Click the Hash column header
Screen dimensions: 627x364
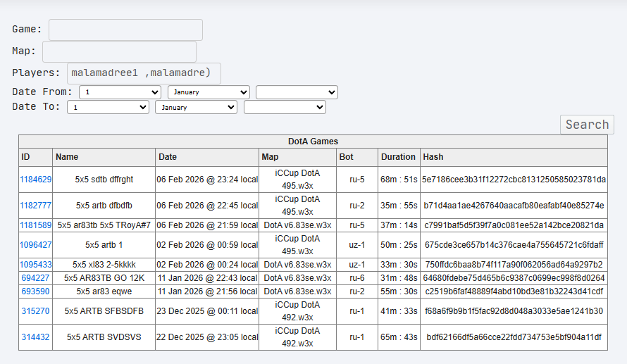[514, 157]
